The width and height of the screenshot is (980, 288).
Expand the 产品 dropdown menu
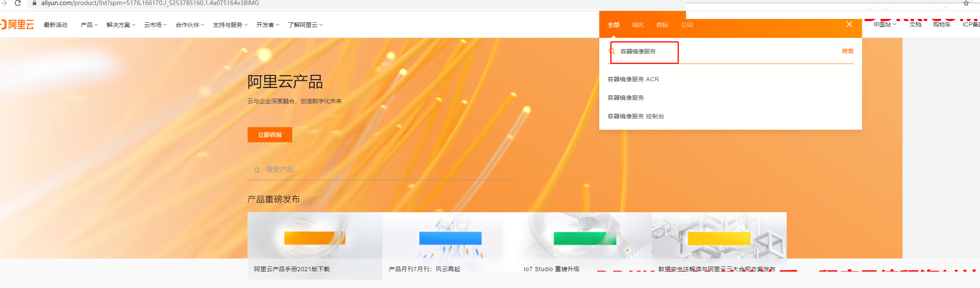[x=89, y=25]
